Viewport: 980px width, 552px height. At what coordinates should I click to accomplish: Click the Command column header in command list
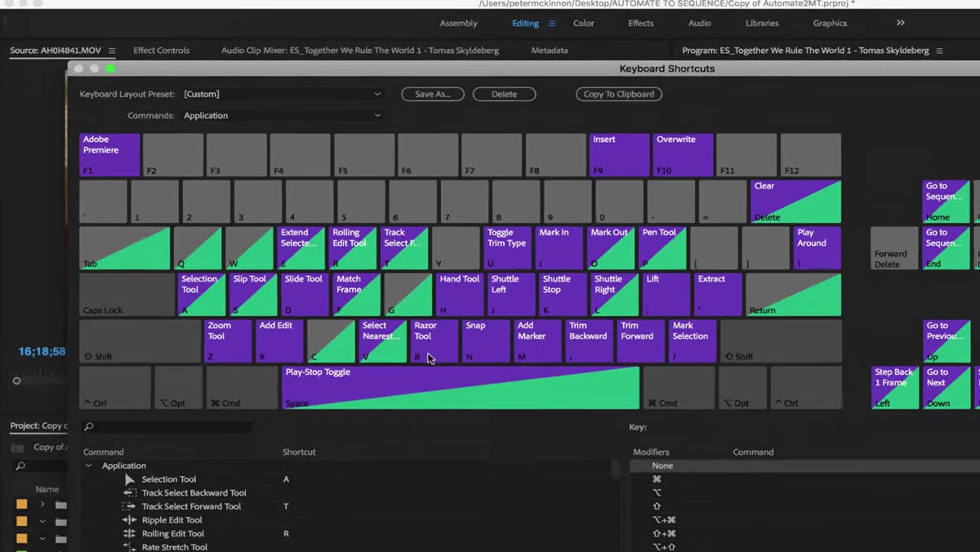(x=103, y=452)
